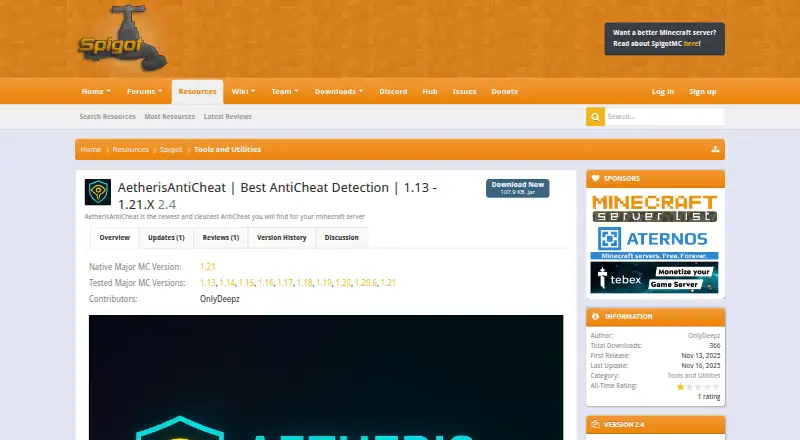The width and height of the screenshot is (800, 440).
Task: Open the Resources navigation tab
Action: (x=197, y=92)
